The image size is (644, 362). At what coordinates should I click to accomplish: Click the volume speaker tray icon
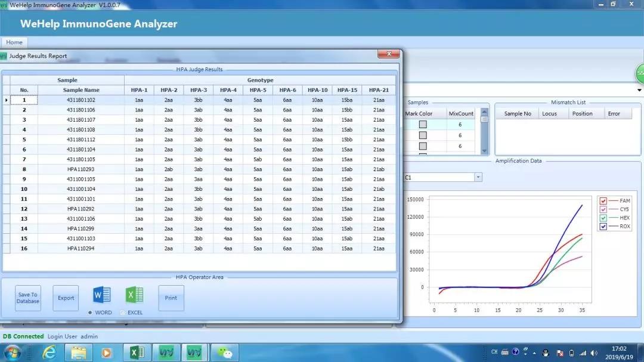[595, 353]
